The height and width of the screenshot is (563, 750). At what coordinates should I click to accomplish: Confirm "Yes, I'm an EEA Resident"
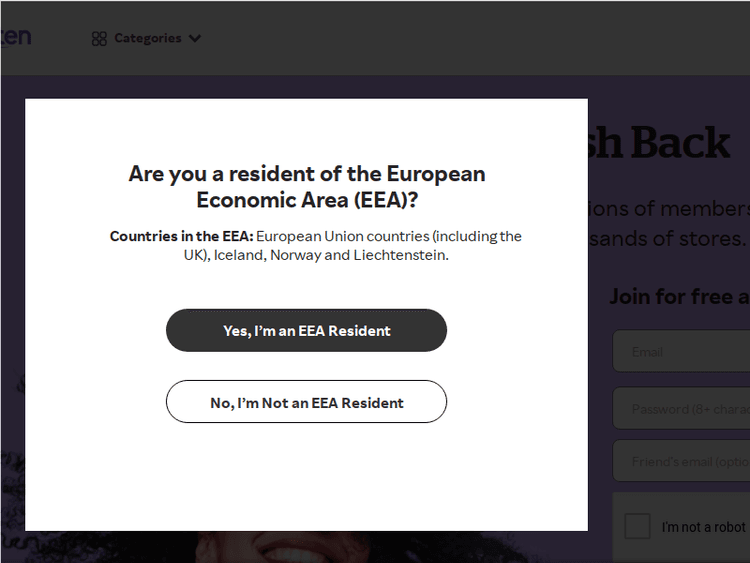[x=306, y=330]
